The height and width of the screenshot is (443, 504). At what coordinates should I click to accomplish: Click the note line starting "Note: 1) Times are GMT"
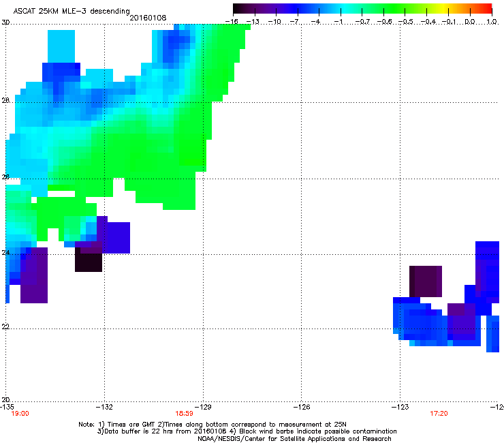coord(212,425)
